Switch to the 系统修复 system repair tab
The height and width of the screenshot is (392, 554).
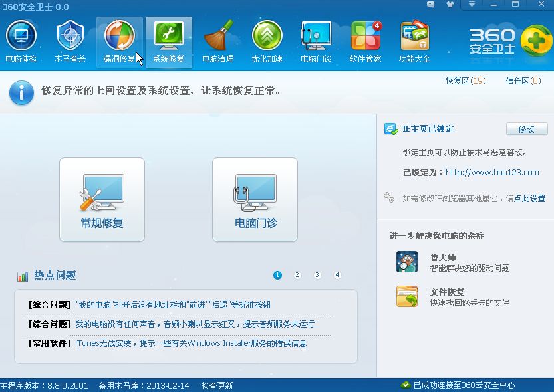[169, 43]
